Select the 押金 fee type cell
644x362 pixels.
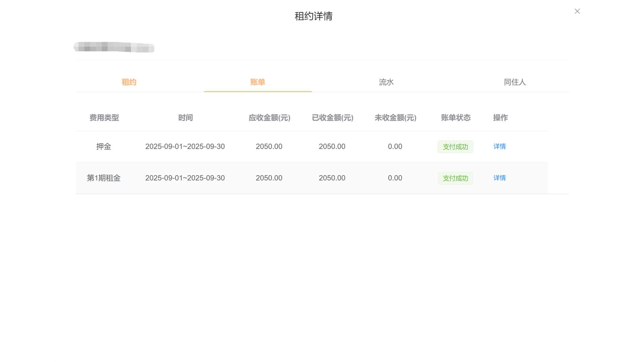(x=104, y=147)
